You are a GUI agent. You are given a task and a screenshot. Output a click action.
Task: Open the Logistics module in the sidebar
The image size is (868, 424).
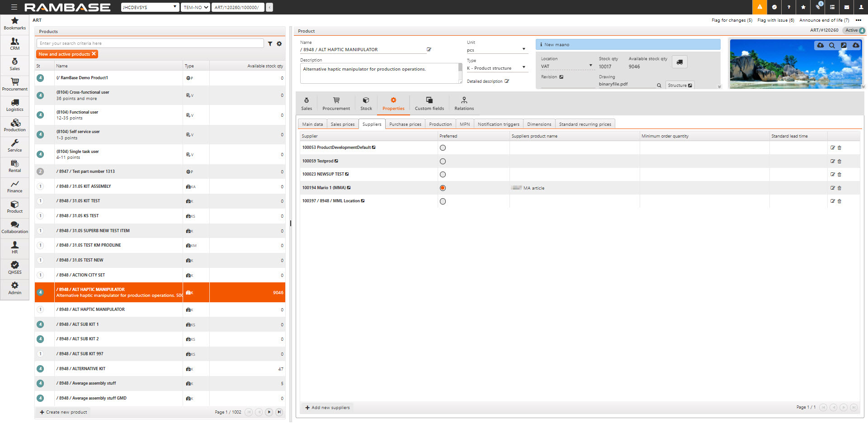15,105
